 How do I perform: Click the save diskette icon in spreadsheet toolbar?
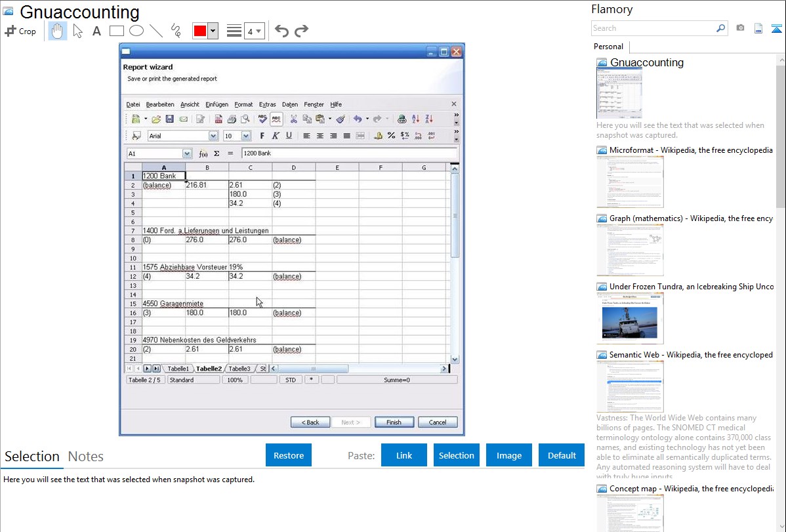click(169, 119)
